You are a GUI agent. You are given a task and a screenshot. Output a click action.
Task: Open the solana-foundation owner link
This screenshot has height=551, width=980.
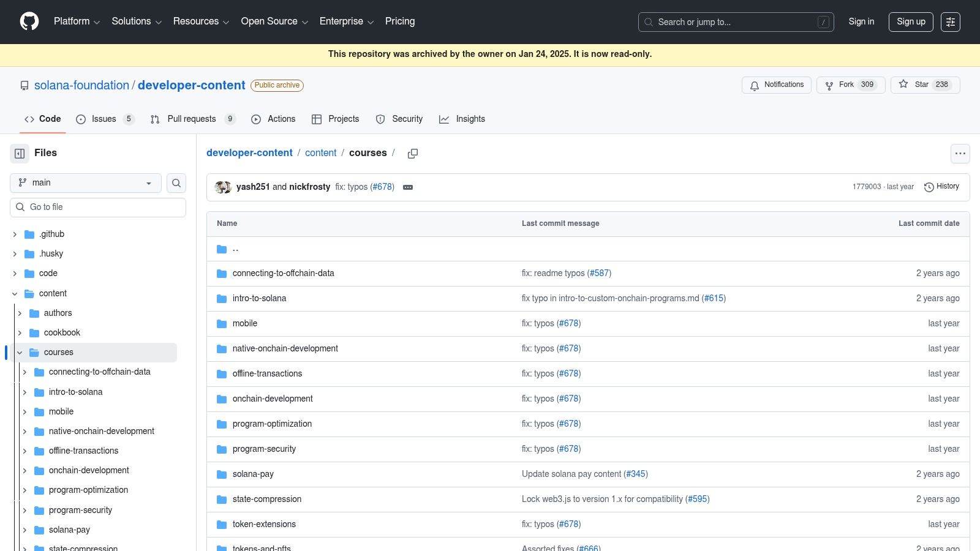coord(81,86)
